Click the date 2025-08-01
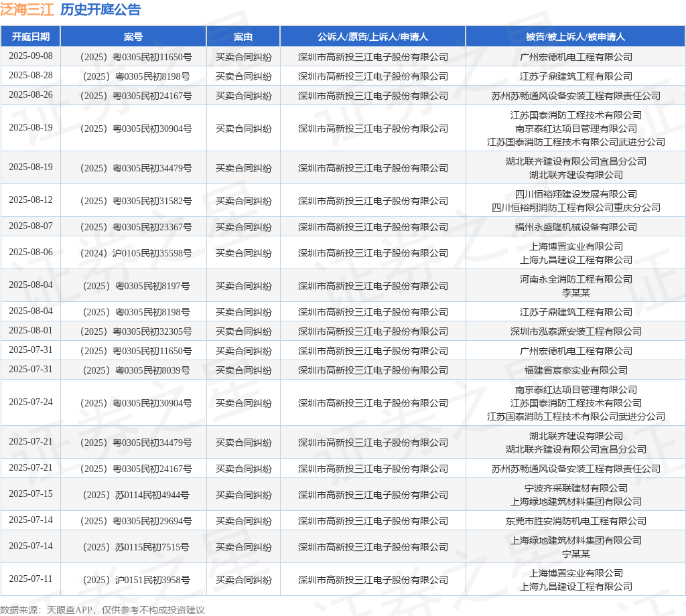Viewport: 686px width, 616px height. pyautogui.click(x=31, y=331)
